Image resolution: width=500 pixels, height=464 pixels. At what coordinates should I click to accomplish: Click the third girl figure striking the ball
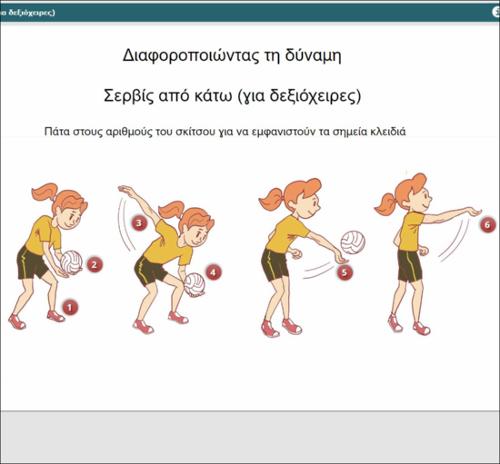[303, 257]
